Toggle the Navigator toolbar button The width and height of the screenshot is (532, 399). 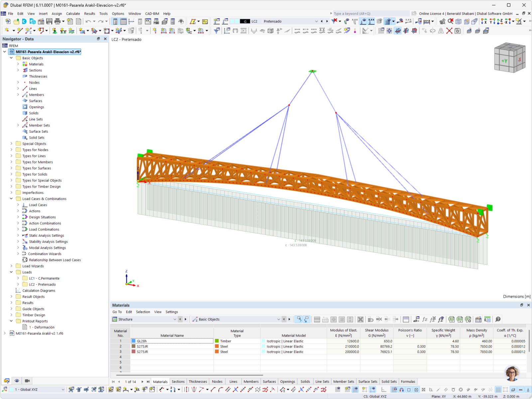click(115, 21)
